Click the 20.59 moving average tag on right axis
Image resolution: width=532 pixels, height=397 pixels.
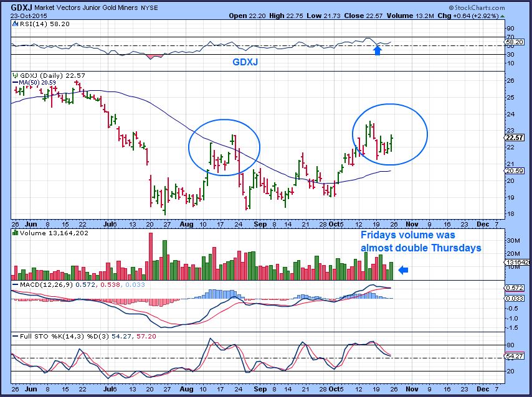coord(515,171)
